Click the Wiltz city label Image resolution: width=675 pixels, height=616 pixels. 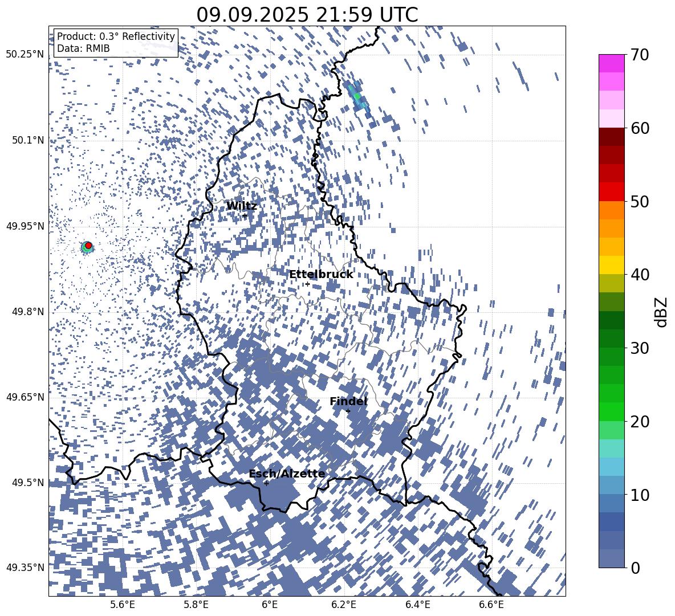(x=242, y=206)
